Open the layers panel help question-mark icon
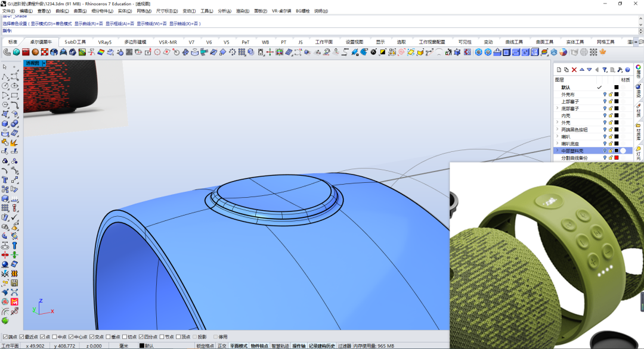 (x=627, y=70)
